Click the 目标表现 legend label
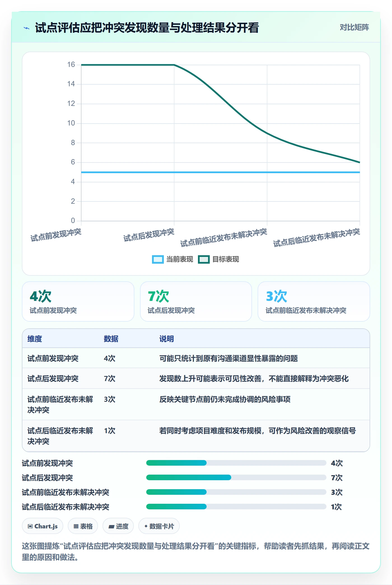Image resolution: width=392 pixels, height=585 pixels. (x=225, y=259)
